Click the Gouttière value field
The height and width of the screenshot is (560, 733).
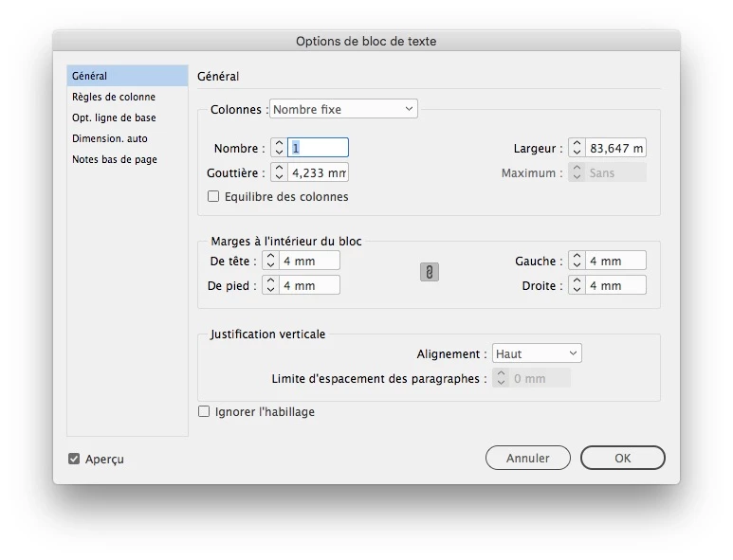click(x=318, y=172)
